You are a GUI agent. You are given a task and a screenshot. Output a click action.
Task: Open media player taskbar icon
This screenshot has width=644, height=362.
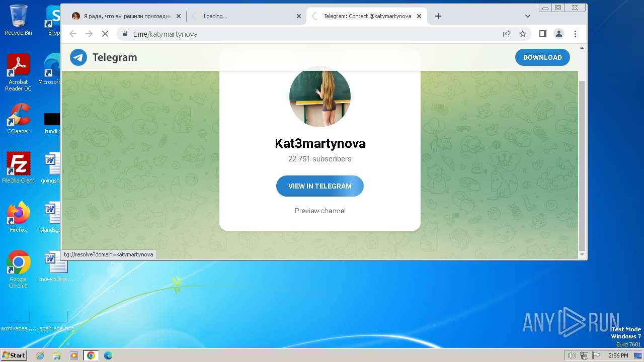tap(74, 355)
